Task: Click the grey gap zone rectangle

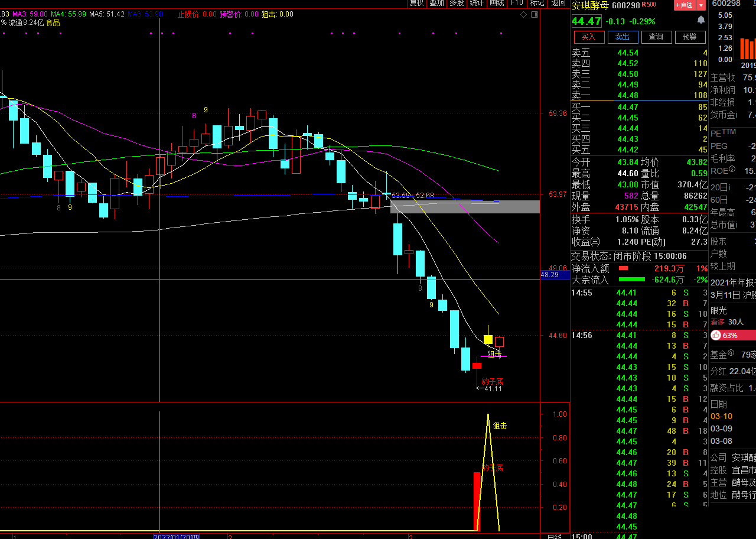Action: (x=465, y=207)
